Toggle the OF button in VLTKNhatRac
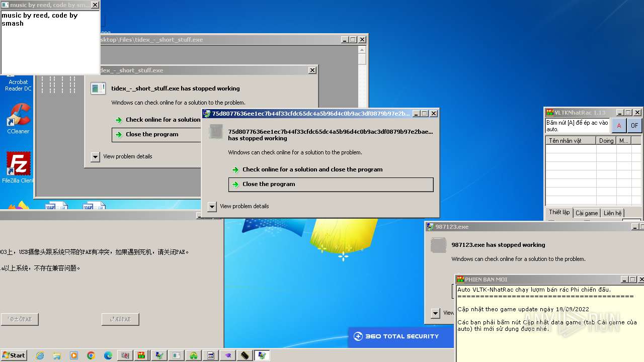 tap(634, 126)
